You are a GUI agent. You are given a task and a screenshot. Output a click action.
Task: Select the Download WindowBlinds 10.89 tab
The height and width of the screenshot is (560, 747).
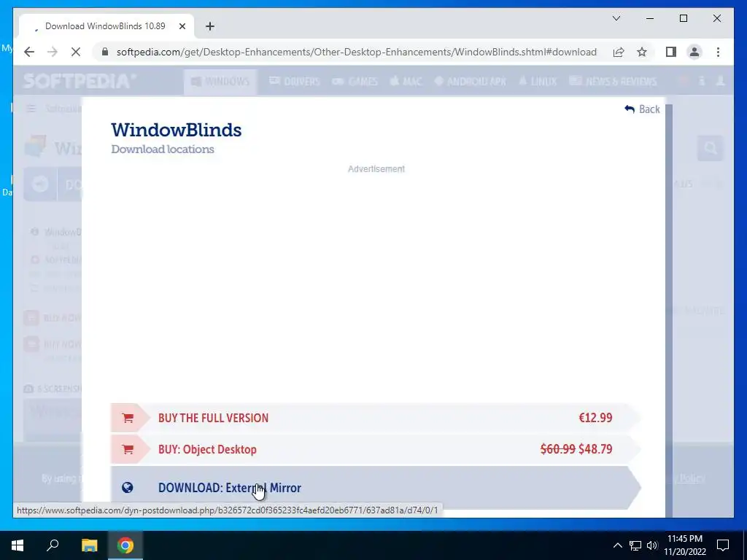click(107, 26)
